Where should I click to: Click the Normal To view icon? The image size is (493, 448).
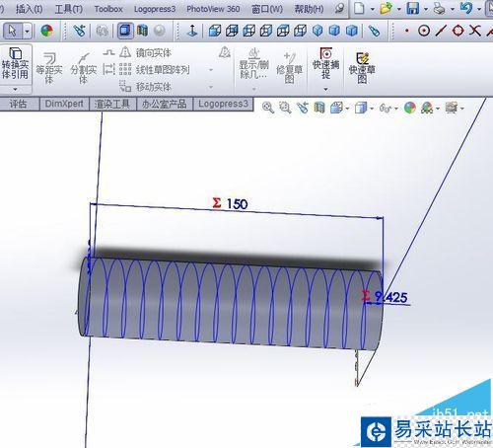[192, 32]
